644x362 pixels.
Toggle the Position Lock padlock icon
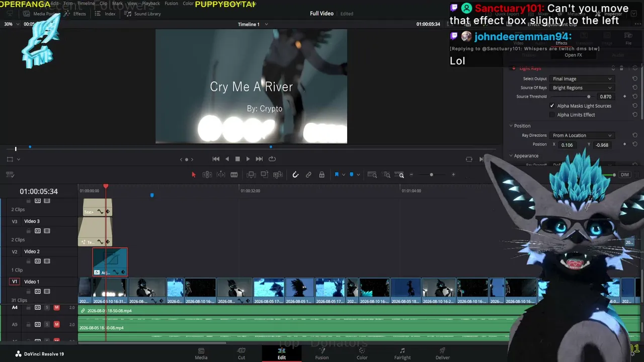(321, 174)
